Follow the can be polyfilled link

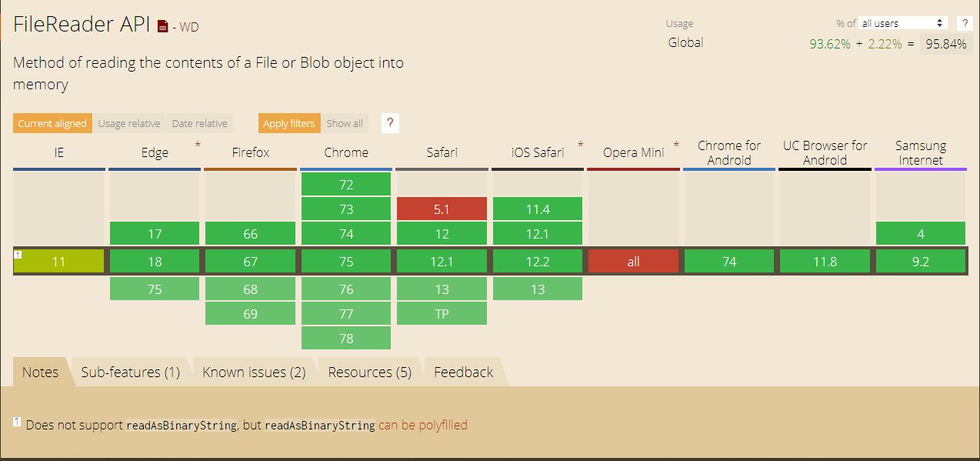(422, 425)
